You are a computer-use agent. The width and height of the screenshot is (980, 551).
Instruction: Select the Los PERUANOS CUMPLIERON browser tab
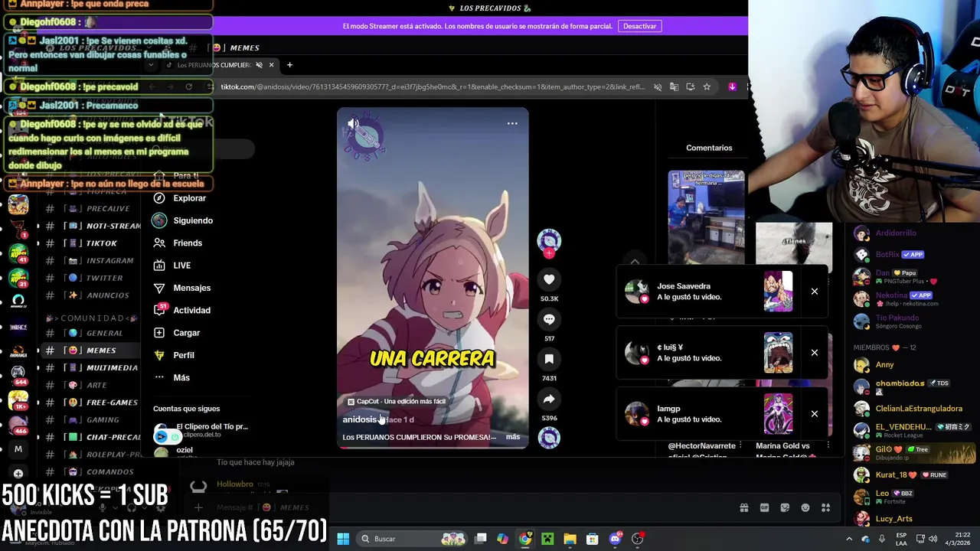pyautogui.click(x=214, y=65)
